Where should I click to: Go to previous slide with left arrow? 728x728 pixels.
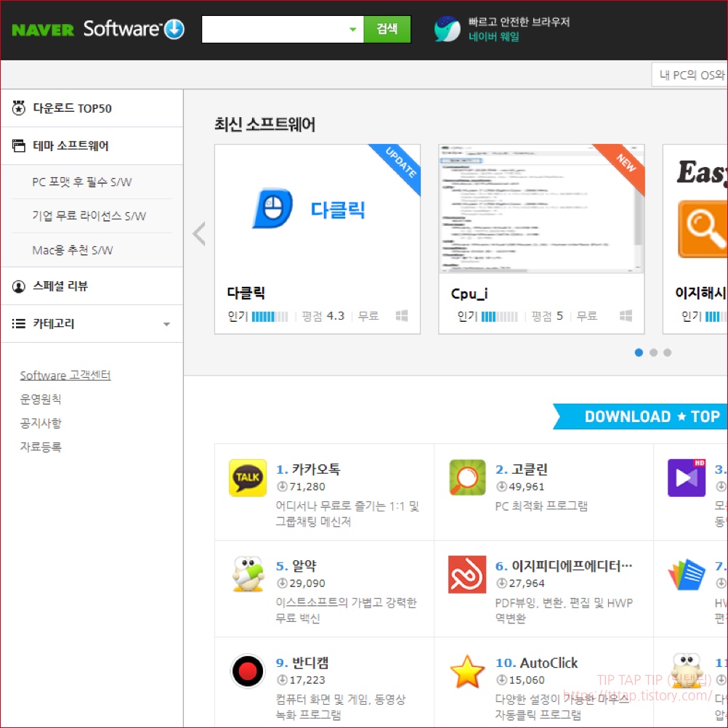(x=199, y=233)
